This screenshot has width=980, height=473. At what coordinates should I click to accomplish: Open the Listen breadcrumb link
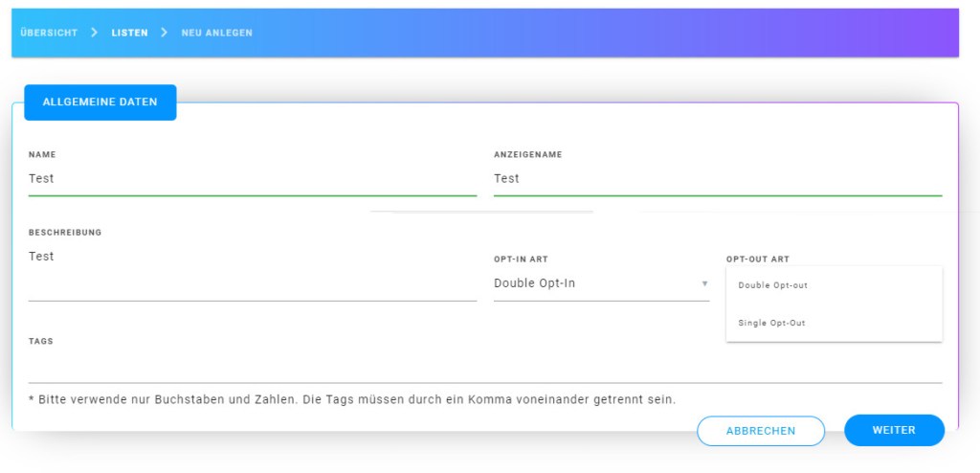[x=129, y=33]
